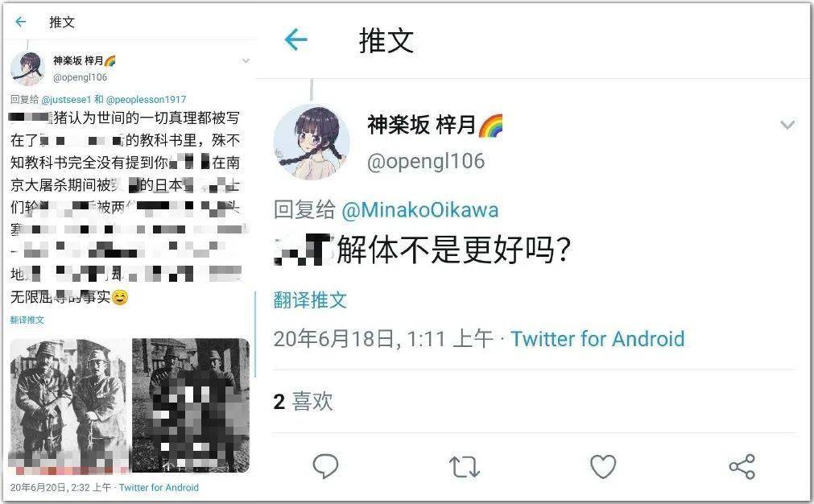Click 翻译推文 under the large tweet
The image size is (814, 504).
[310, 300]
